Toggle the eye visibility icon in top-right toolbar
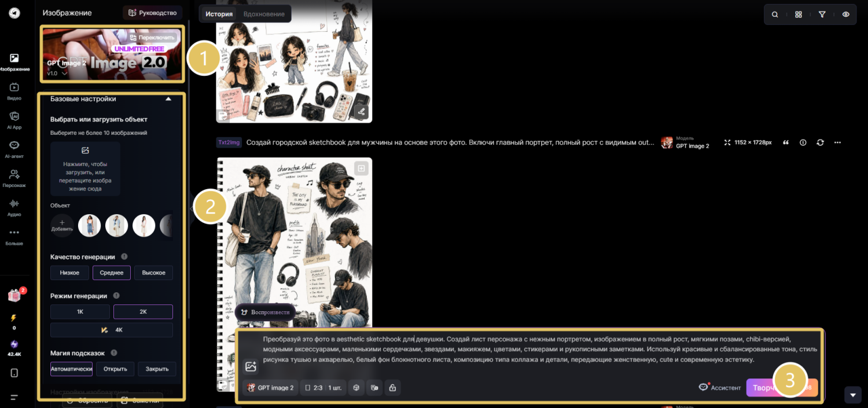 tap(846, 14)
